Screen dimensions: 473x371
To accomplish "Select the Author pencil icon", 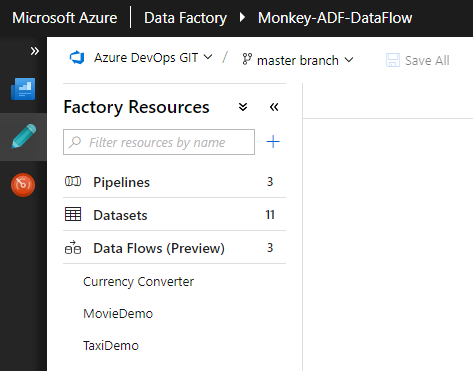I will pos(24,136).
